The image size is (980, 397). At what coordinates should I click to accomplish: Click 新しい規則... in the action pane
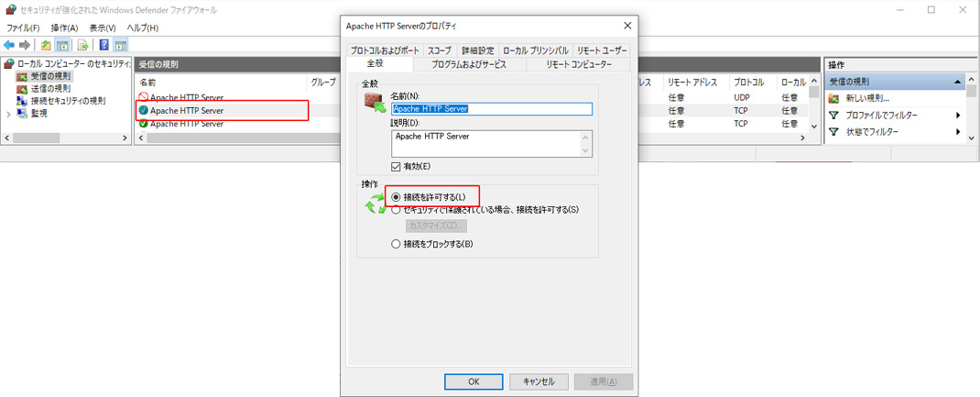[867, 98]
